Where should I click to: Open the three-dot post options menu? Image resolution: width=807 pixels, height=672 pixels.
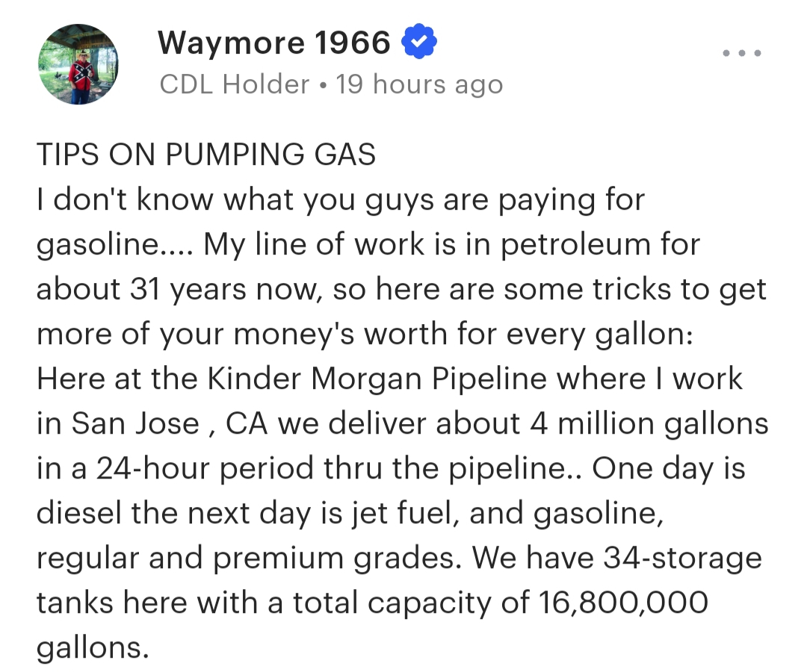click(741, 53)
